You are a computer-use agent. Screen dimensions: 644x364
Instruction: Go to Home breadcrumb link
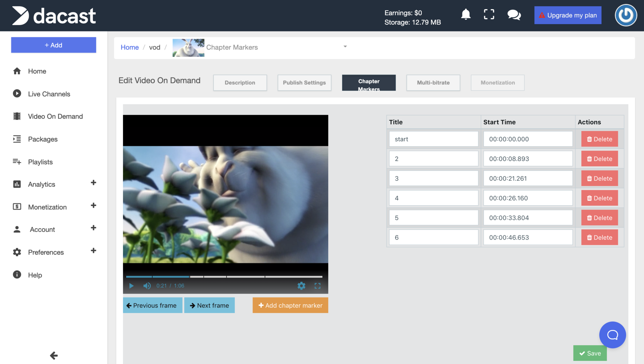(x=130, y=47)
